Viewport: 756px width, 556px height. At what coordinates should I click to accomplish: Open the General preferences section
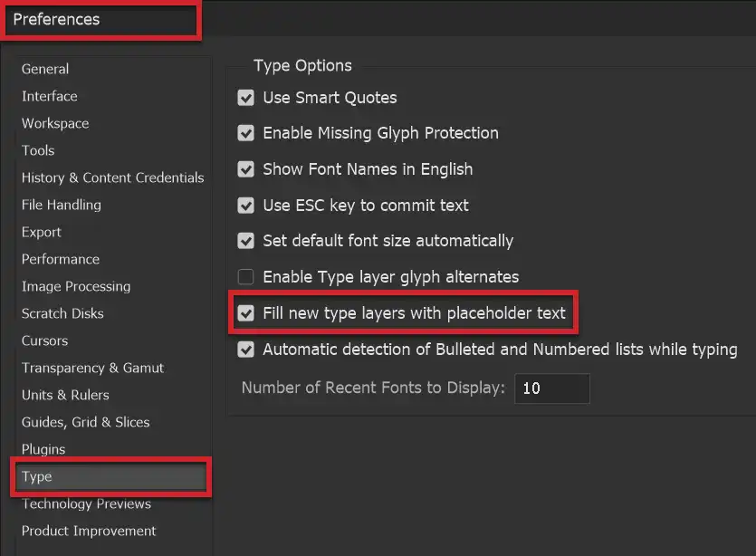tap(45, 69)
